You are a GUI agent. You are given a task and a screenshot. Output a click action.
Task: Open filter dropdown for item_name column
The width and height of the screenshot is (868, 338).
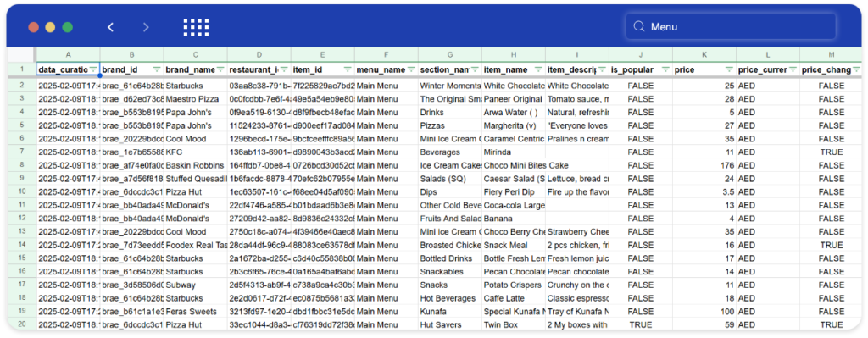pos(538,69)
